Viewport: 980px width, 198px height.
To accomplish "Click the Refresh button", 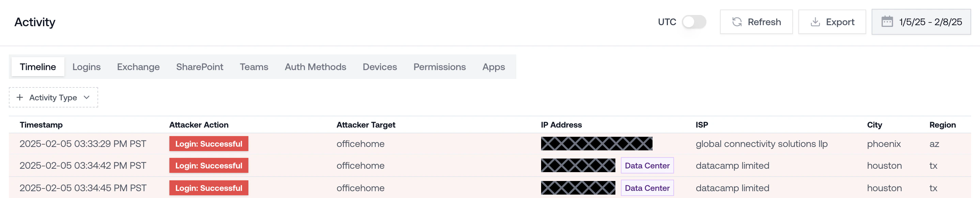I will 756,22.
